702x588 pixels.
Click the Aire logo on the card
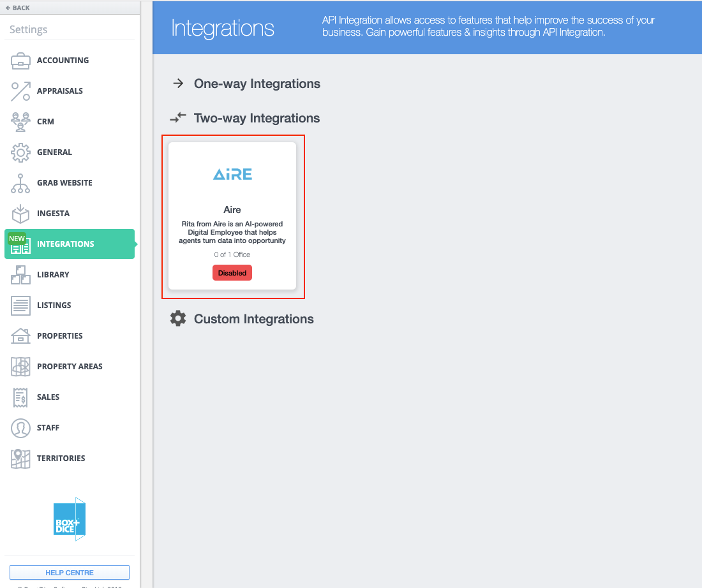coord(232,174)
